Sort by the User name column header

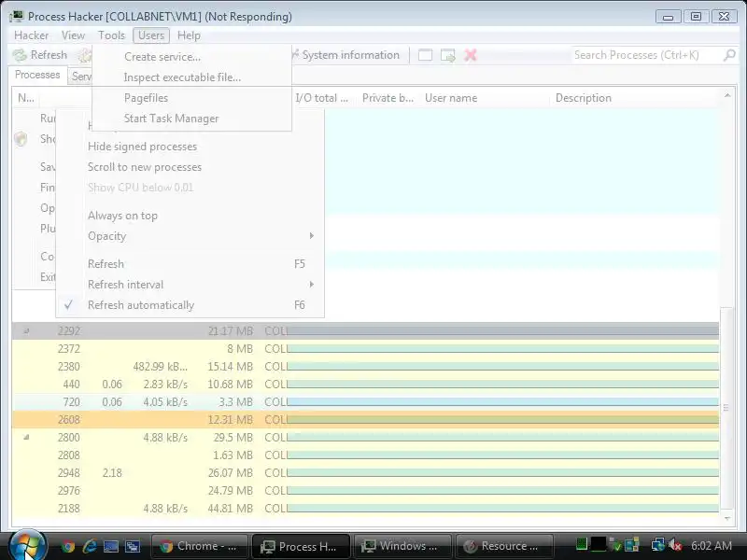click(x=486, y=98)
